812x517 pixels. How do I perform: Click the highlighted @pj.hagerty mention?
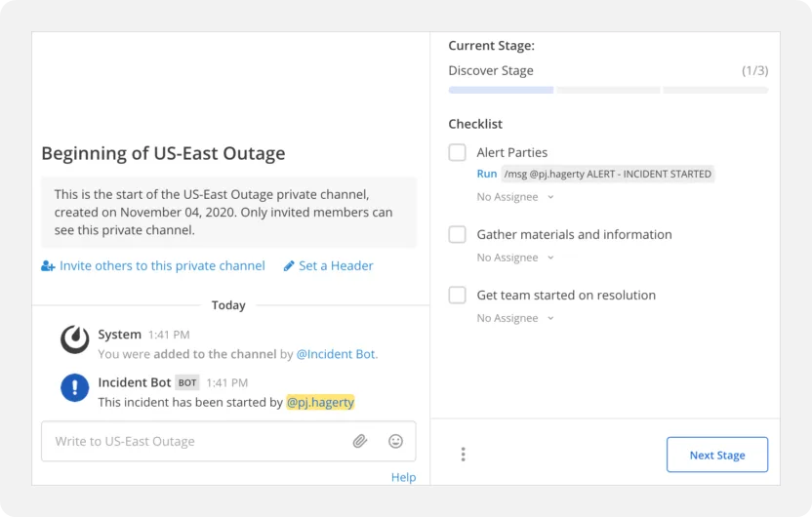(x=320, y=402)
